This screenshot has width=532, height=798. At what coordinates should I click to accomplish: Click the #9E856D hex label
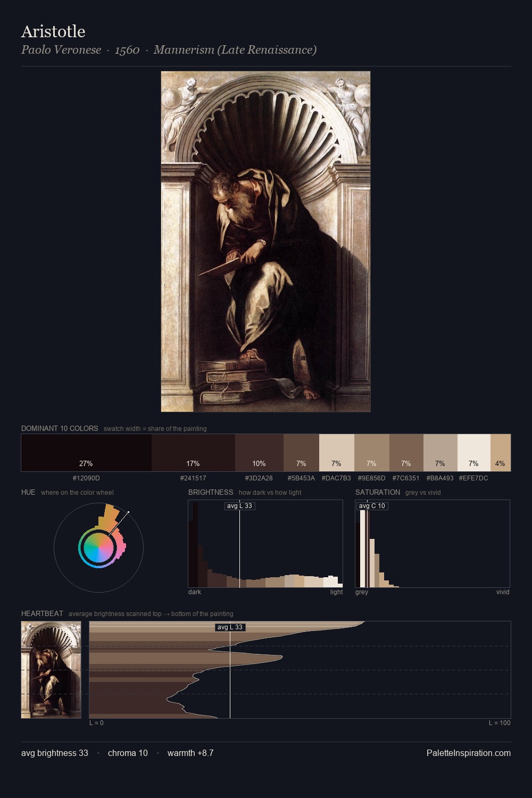pyautogui.click(x=371, y=478)
